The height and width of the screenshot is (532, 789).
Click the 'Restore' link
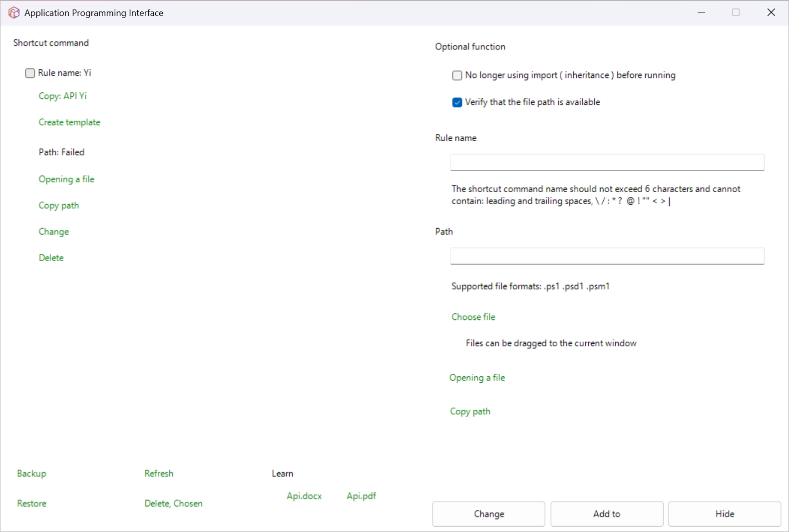pos(31,503)
